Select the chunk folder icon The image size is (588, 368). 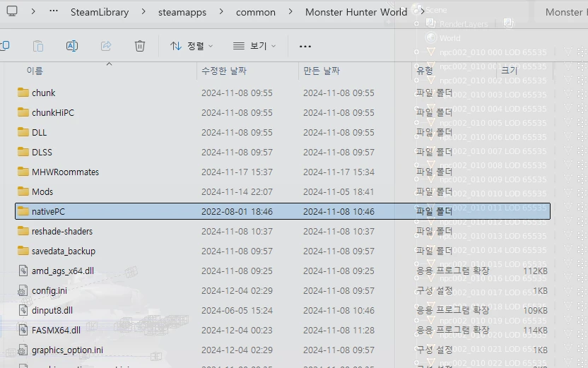23,93
